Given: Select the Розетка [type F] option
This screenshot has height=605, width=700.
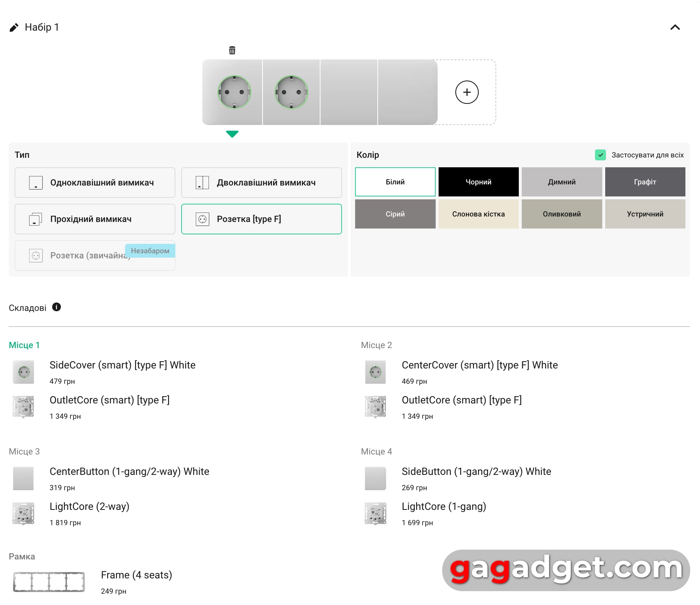Looking at the screenshot, I should [x=261, y=219].
